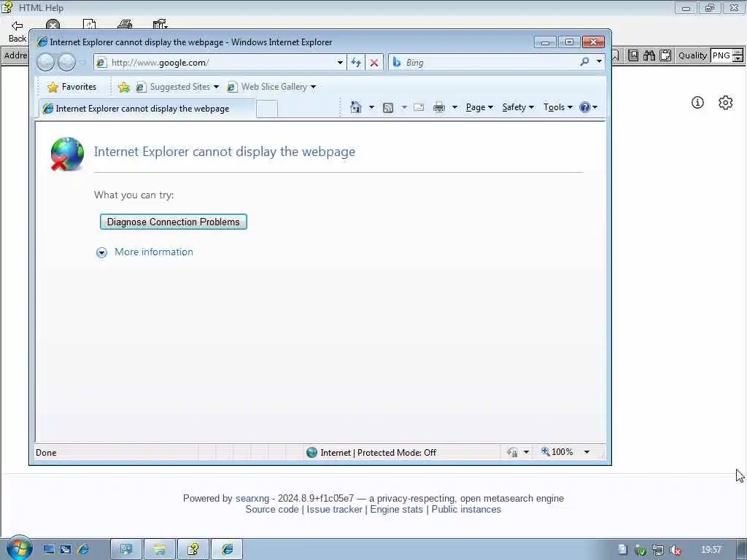Click Internet Explorer's back navigation button
The height and width of the screenshot is (560, 747).
pos(46,63)
